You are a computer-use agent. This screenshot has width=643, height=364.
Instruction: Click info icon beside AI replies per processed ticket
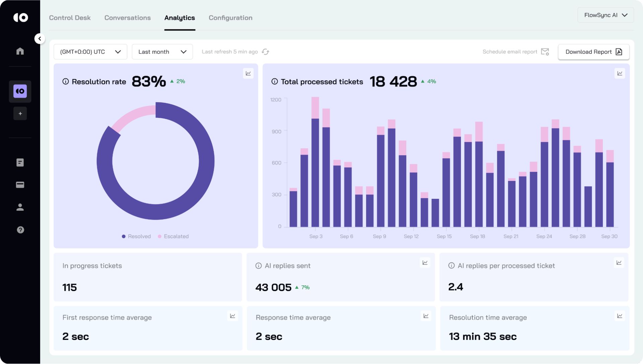[451, 265]
